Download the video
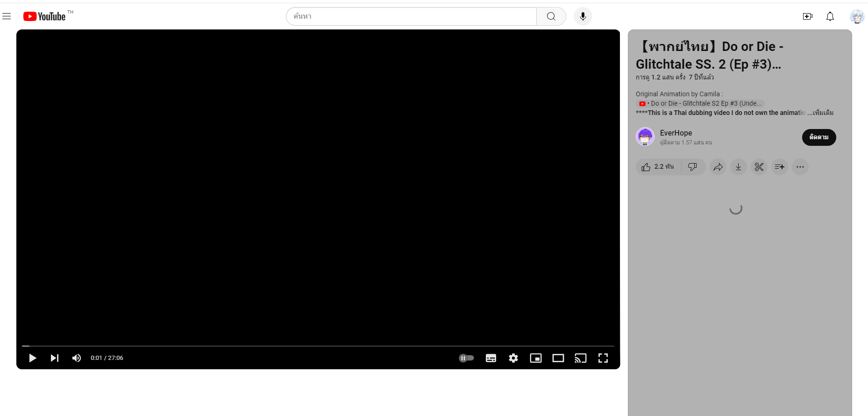Screen dimensions: 868x416 pos(739,167)
